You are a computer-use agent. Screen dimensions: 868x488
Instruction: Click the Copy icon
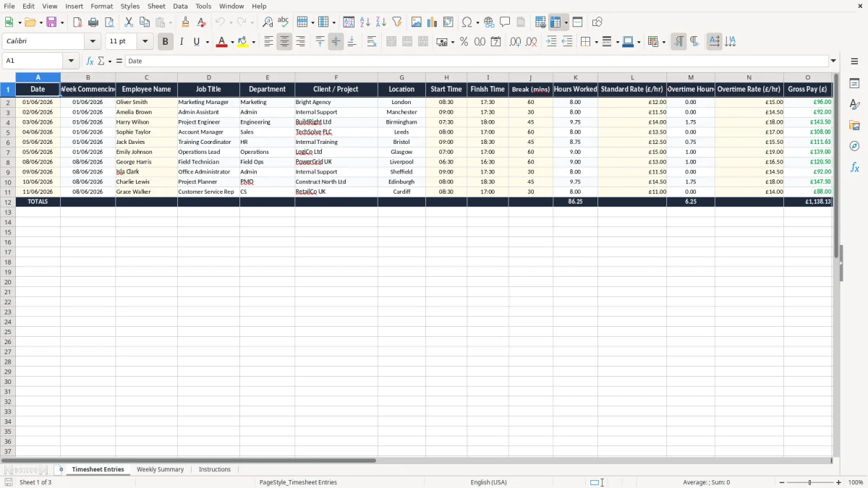click(145, 22)
